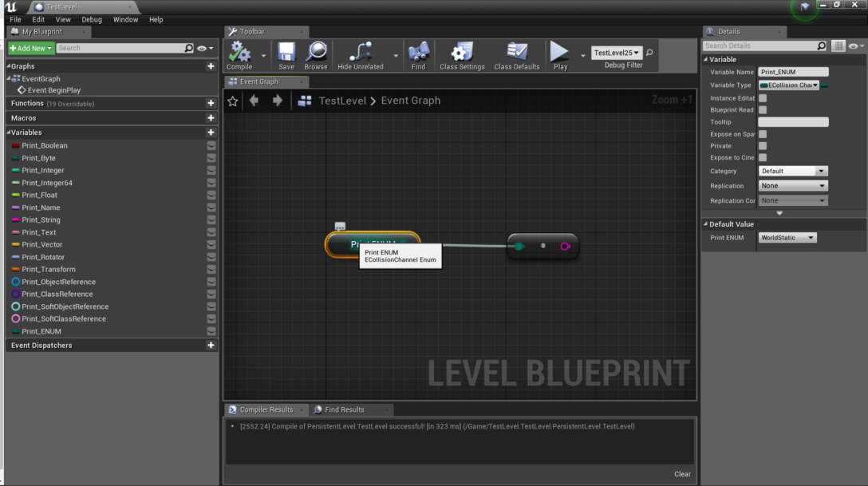Toggle Hide Unrelated nodes
This screenshot has width=868, height=486.
coord(361,53)
